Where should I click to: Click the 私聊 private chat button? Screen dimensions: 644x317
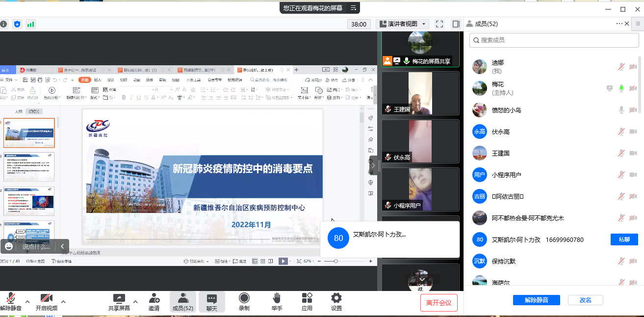(x=624, y=239)
